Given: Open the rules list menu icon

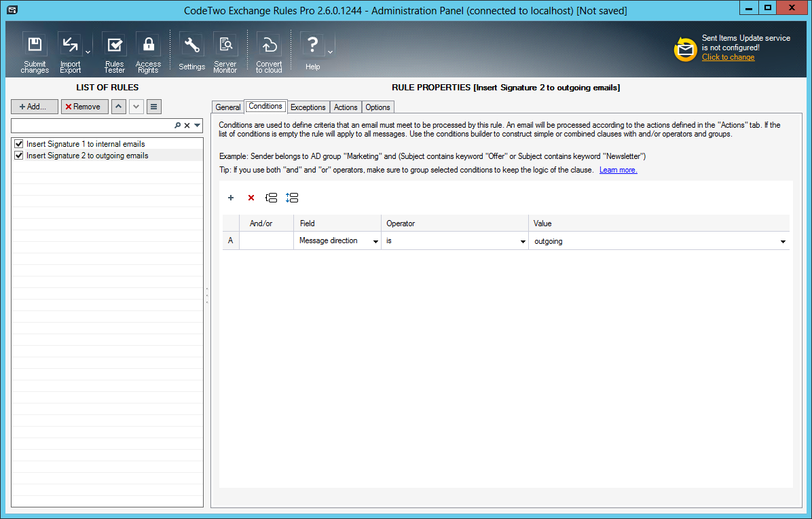Looking at the screenshot, I should (x=154, y=107).
